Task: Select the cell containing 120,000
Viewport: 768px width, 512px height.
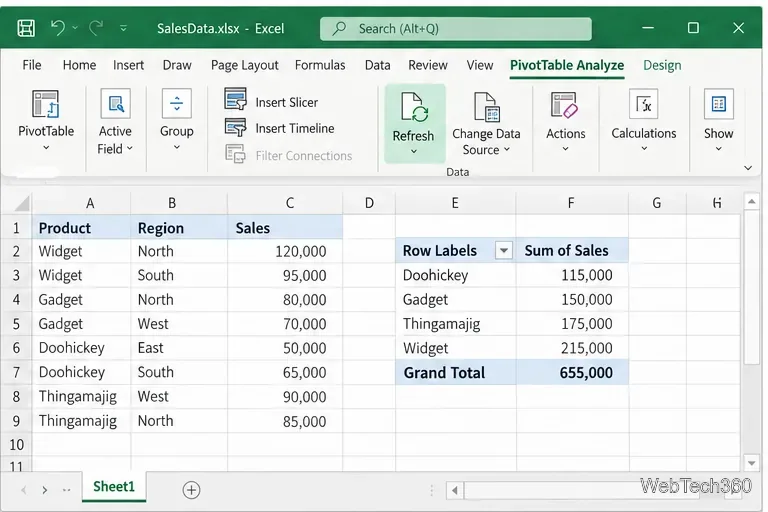Action: [285, 251]
